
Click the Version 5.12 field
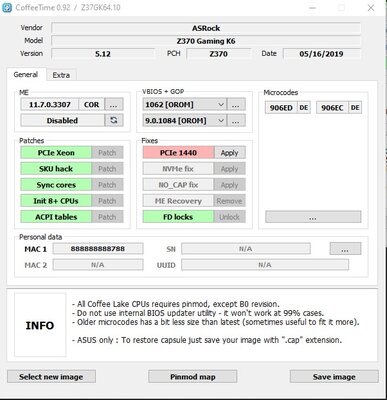coord(103,54)
